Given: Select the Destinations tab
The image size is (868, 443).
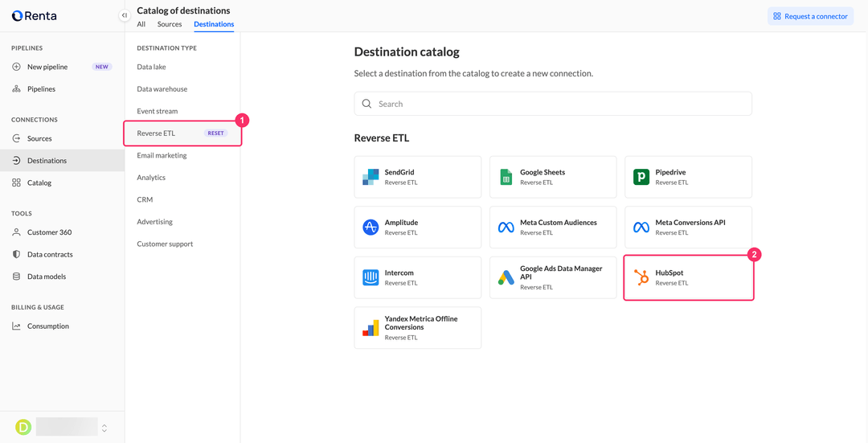Looking at the screenshot, I should pos(214,24).
